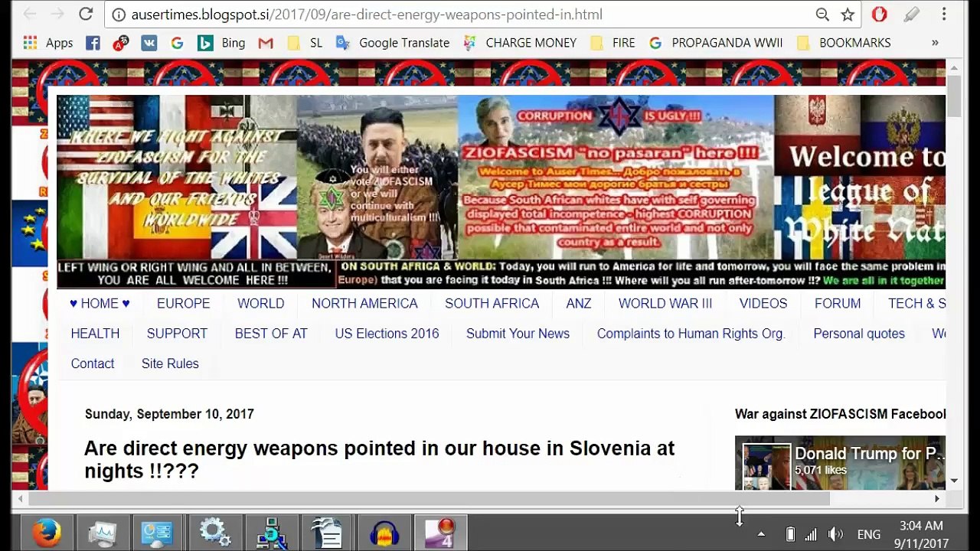Open the ANZ section
Image resolution: width=980 pixels, height=551 pixels.
click(579, 304)
